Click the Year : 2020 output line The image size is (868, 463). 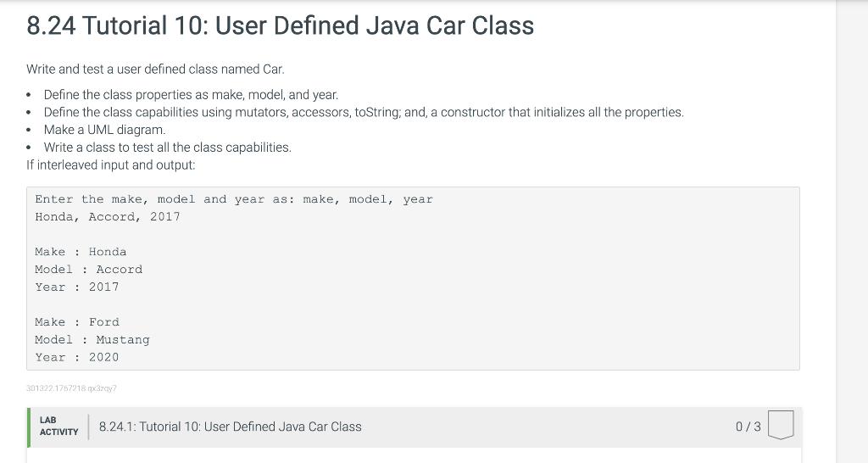(x=77, y=358)
